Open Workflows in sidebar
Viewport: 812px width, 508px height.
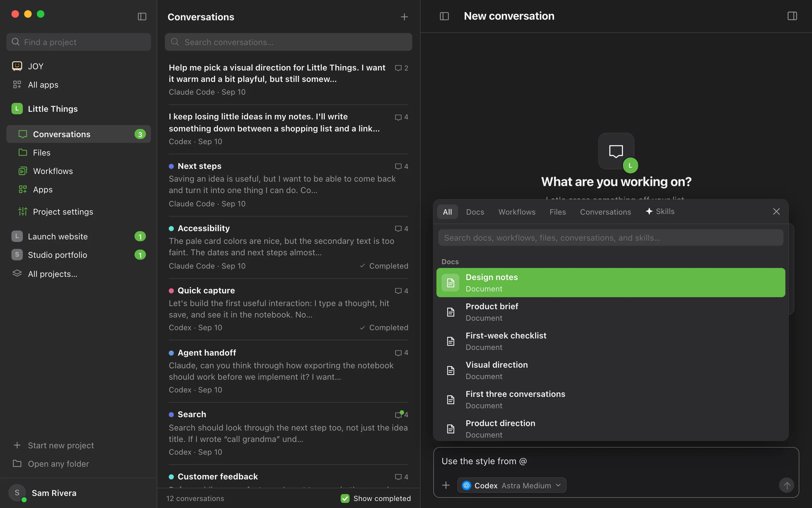pos(79,171)
